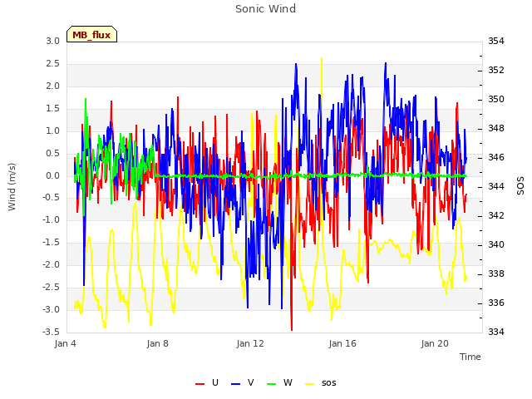Click the 1.5 left axis value
532x399 pixels.
(52, 109)
